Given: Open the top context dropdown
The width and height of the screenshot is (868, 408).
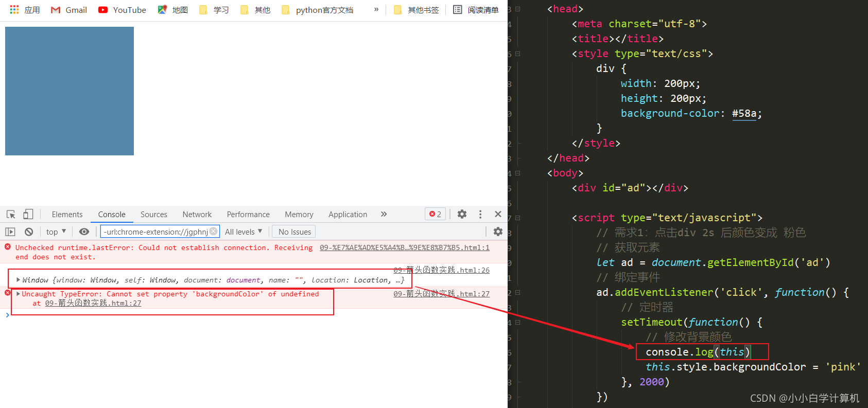Looking at the screenshot, I should click(x=56, y=232).
